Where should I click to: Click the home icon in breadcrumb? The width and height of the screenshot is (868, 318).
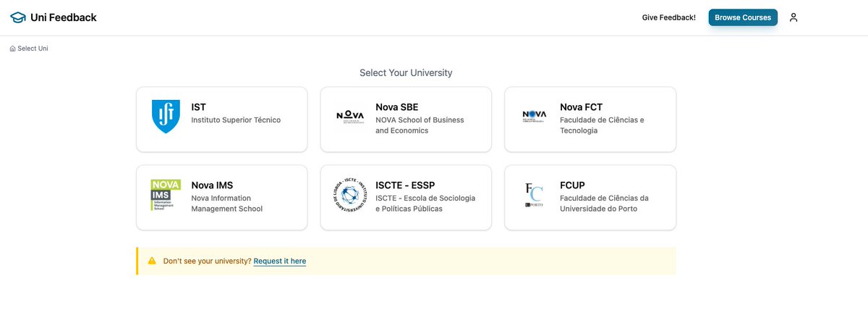[12, 49]
